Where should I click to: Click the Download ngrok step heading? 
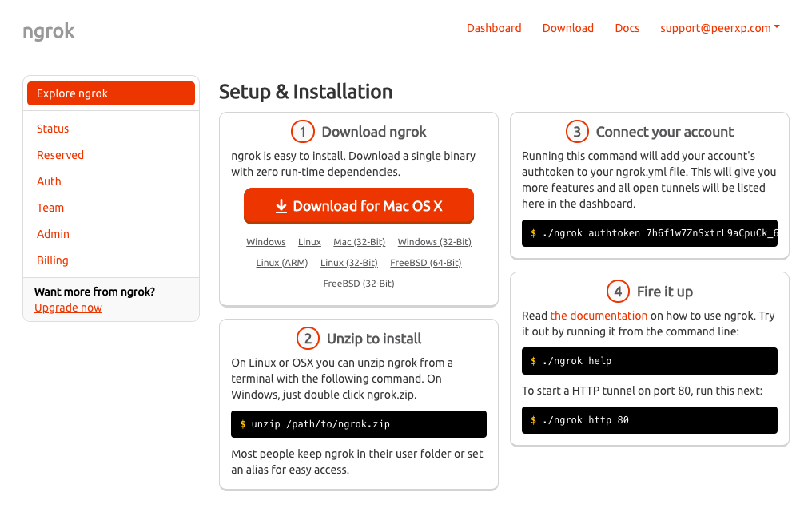click(374, 132)
